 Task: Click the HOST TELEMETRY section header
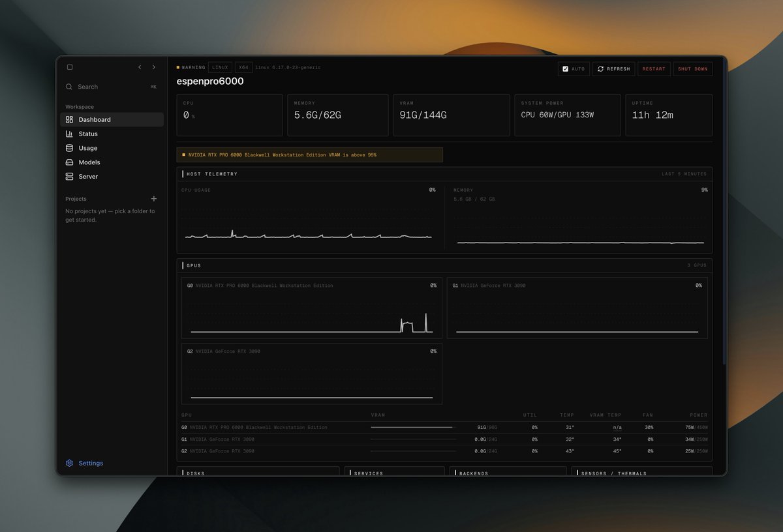click(212, 174)
